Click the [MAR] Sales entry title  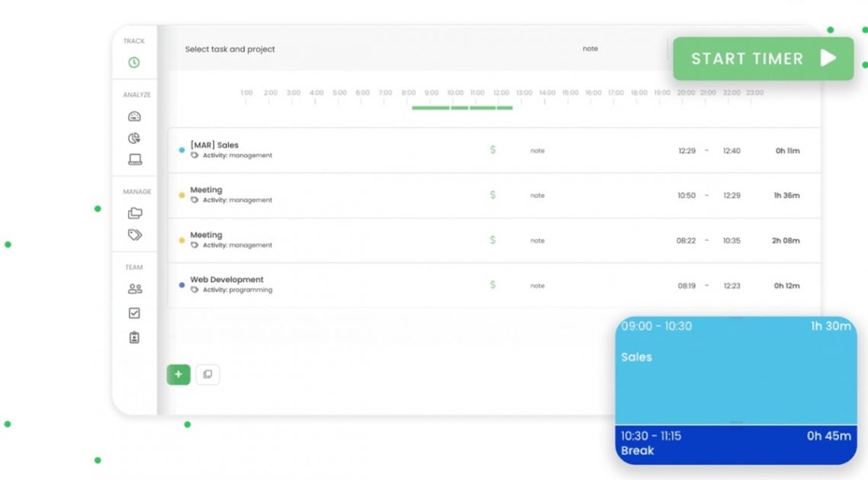coord(214,145)
